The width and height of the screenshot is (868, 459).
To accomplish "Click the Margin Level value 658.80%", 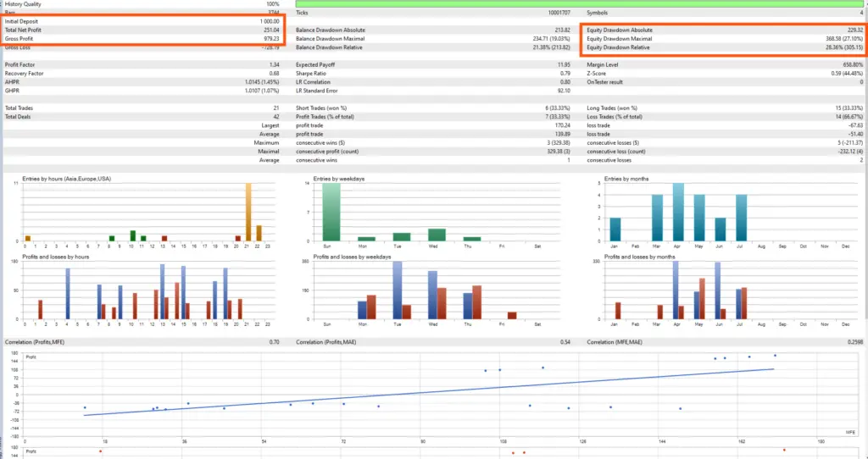I will tap(853, 64).
